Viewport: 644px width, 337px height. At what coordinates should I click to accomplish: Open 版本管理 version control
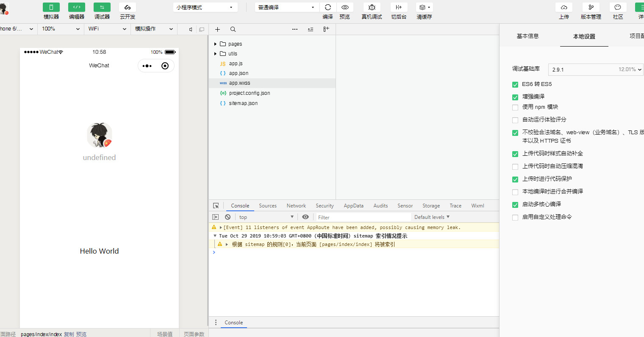[591, 7]
